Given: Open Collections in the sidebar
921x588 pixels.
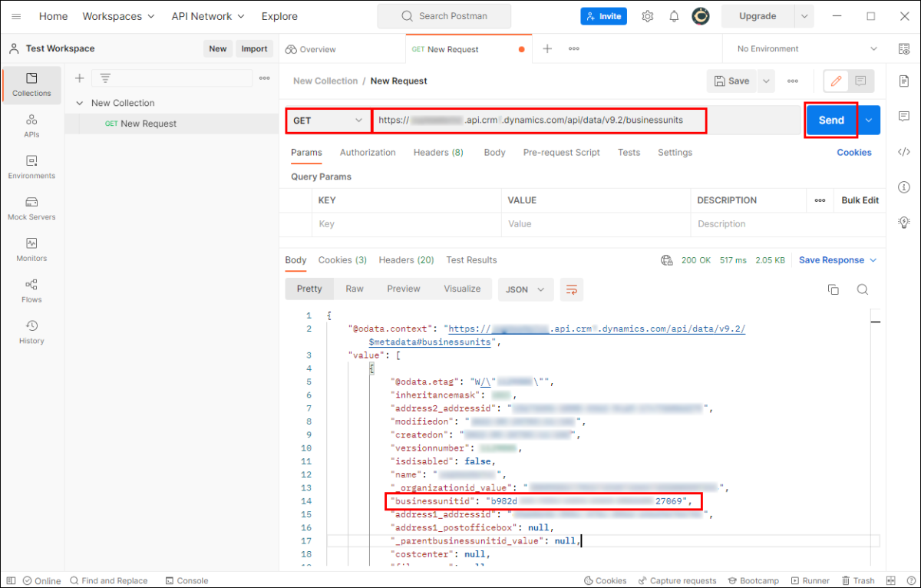Looking at the screenshot, I should tap(31, 85).
